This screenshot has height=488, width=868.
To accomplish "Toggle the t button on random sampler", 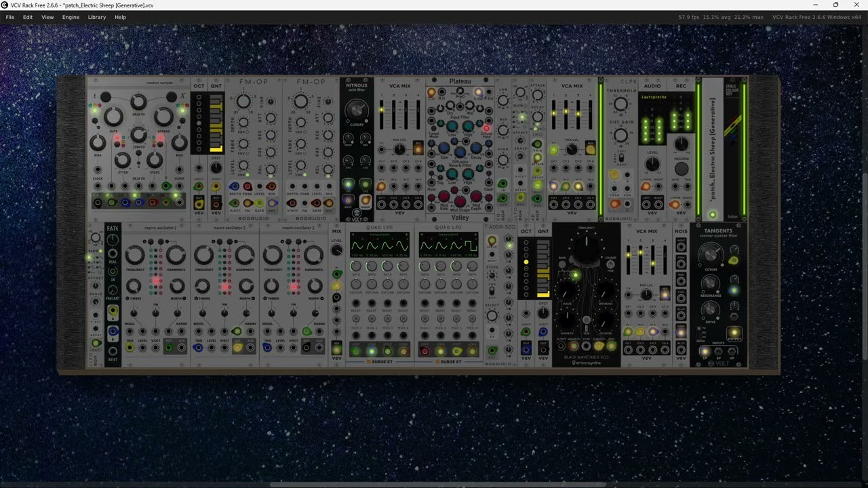I will pos(105,98).
